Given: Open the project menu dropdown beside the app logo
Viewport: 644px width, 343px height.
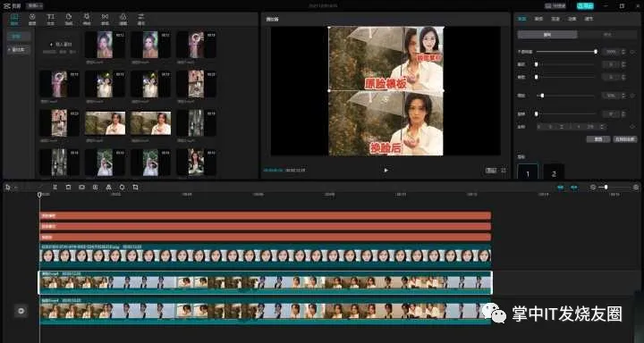Looking at the screenshot, I should tap(34, 5).
